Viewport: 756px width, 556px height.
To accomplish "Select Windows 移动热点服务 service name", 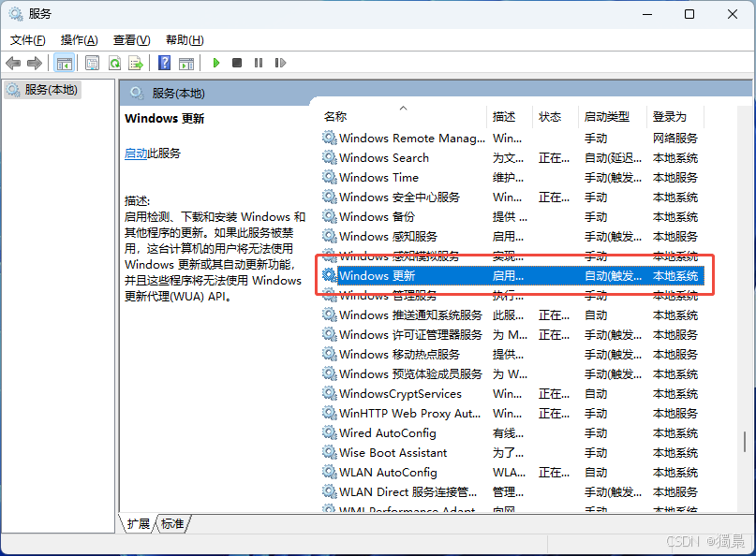I will click(x=400, y=355).
